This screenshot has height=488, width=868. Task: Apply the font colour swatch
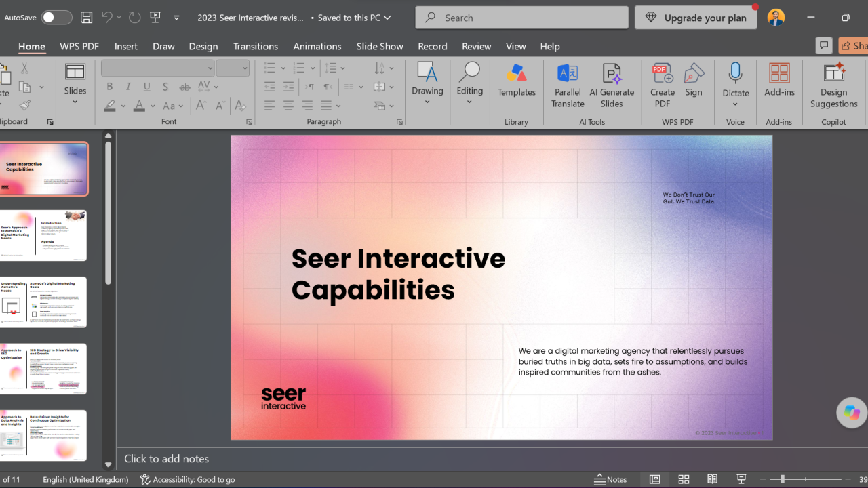coord(139,106)
